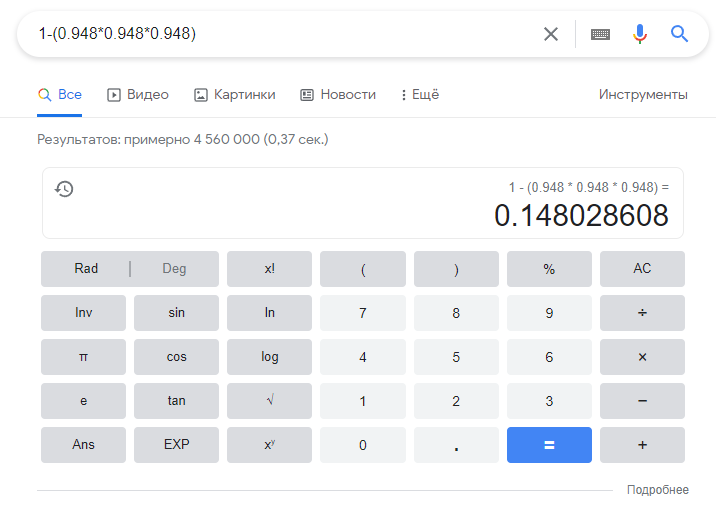
Task: Tap the digit 0 key
Action: click(x=363, y=445)
